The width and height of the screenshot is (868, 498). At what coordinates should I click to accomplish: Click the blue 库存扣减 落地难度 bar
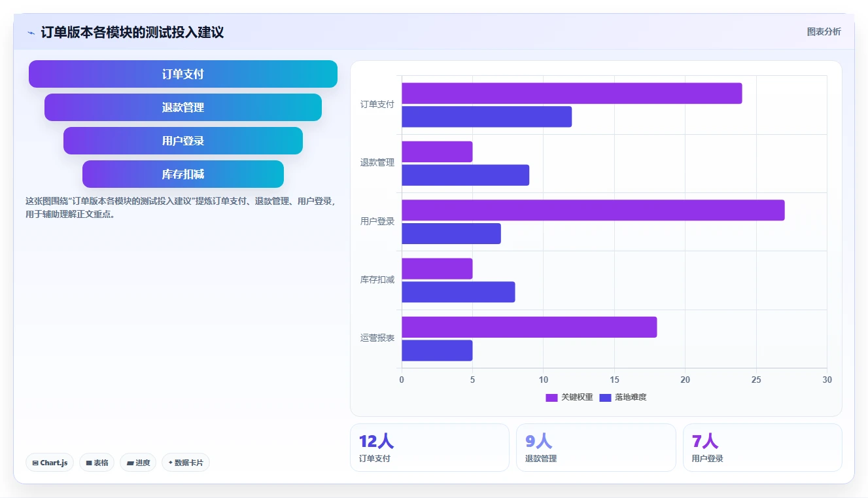tap(459, 292)
